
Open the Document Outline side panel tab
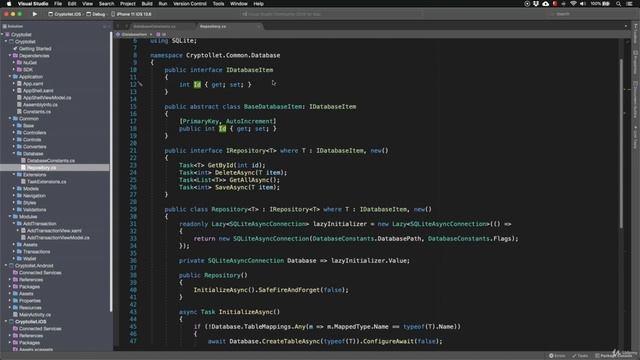click(636, 99)
